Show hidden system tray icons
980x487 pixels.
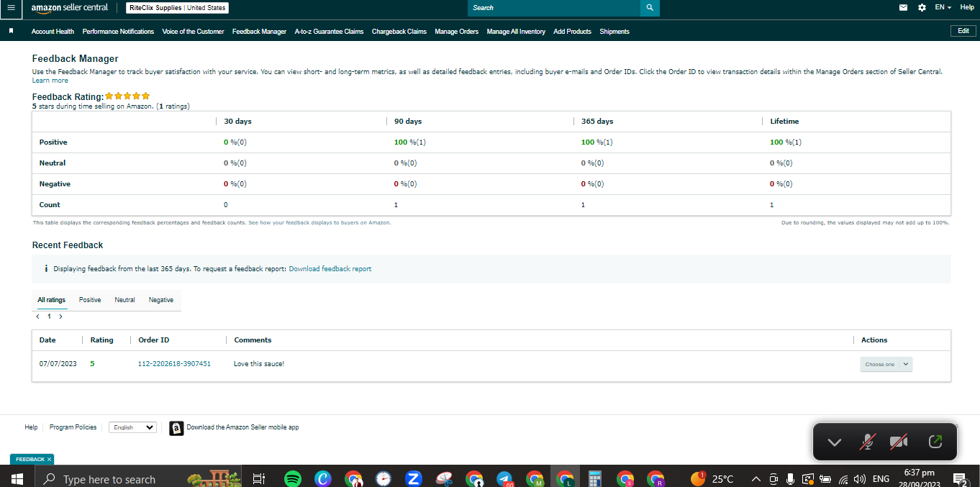pos(756,479)
